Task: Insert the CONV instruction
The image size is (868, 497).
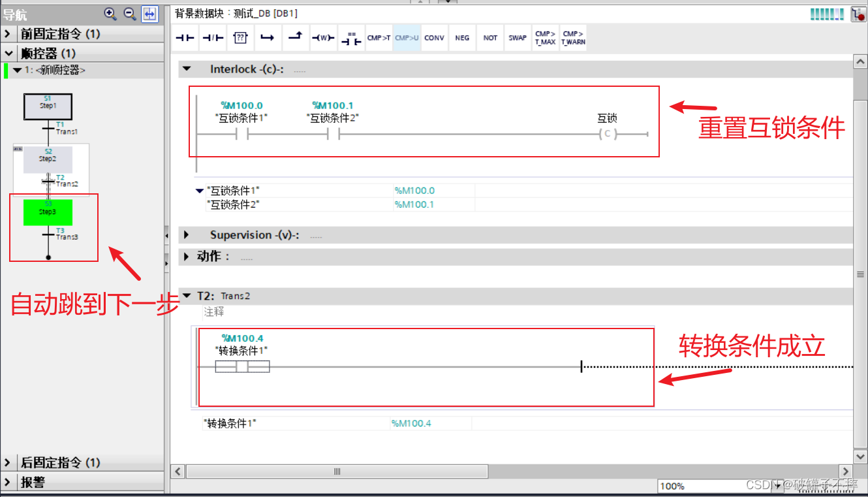Action: coord(434,38)
